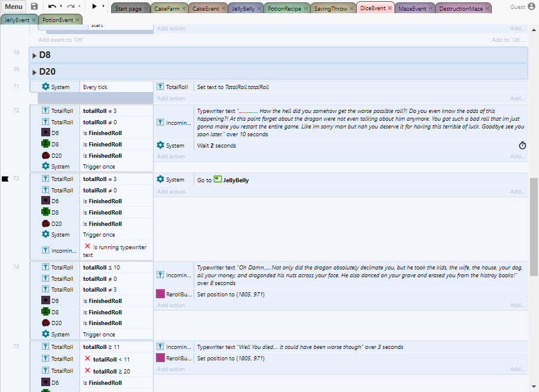Click the timer icon beside Wait 2 seconds
Screen dimensions: 539x392
tap(522, 146)
